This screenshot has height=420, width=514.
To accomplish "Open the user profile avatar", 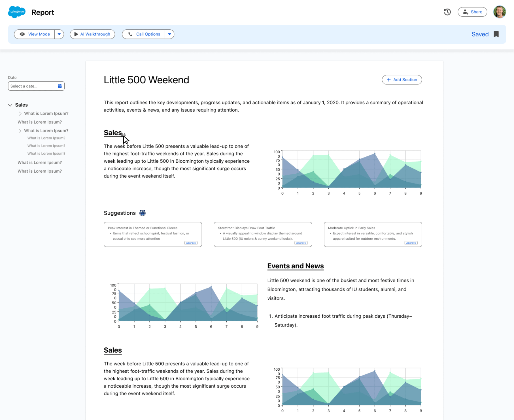I will click(x=499, y=12).
